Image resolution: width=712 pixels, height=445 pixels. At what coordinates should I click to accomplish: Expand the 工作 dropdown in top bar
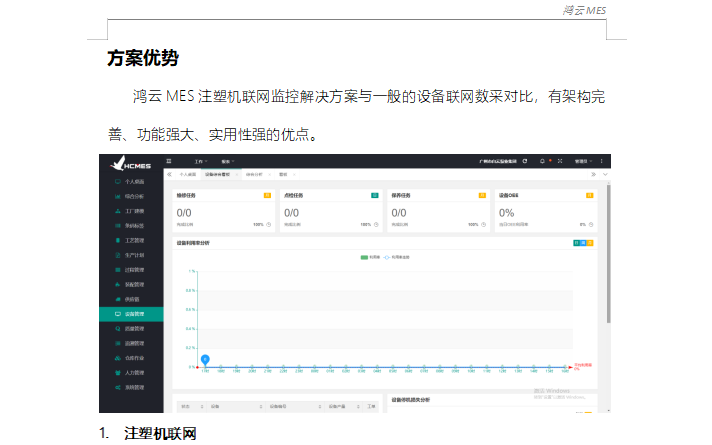pyautogui.click(x=201, y=161)
